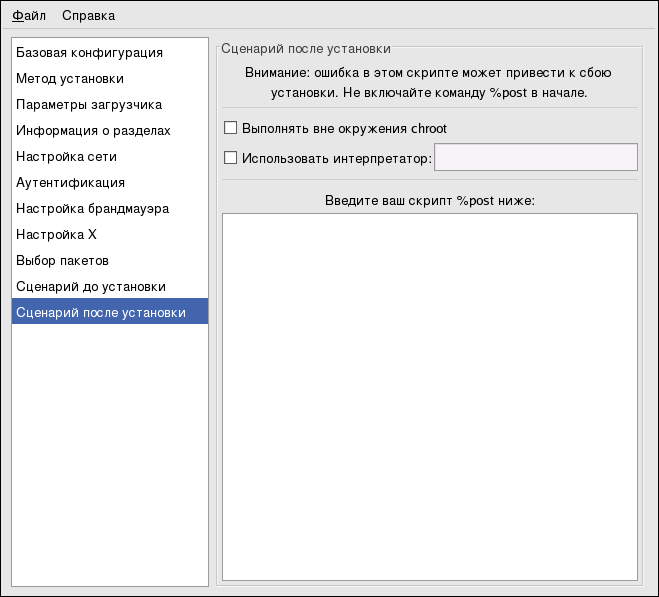This screenshot has height=597, width=659.
Task: Open the Аутентификация section
Action: point(70,182)
